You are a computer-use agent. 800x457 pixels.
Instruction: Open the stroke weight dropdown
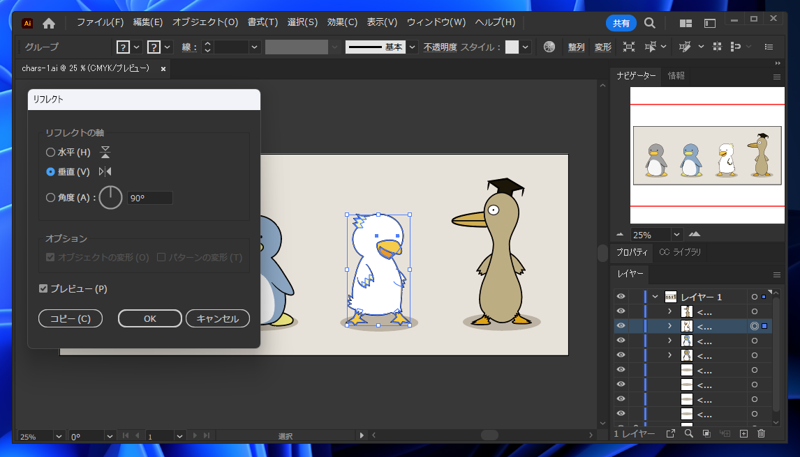coord(254,47)
